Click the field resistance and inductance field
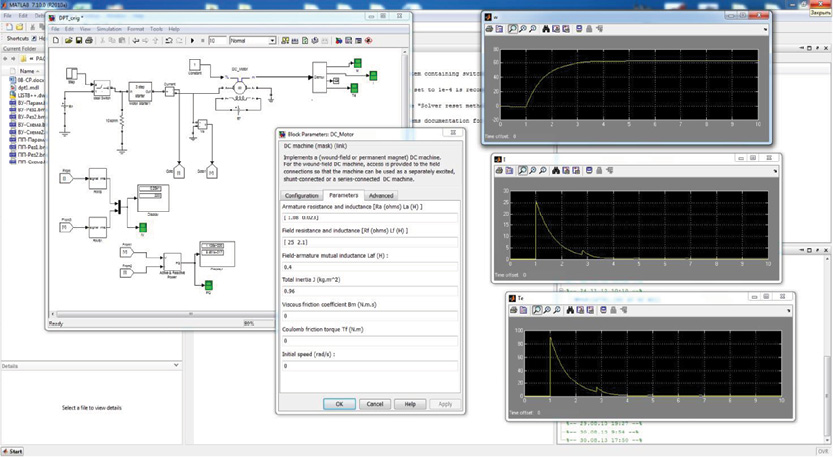This screenshot has width=833, height=457. click(370, 242)
